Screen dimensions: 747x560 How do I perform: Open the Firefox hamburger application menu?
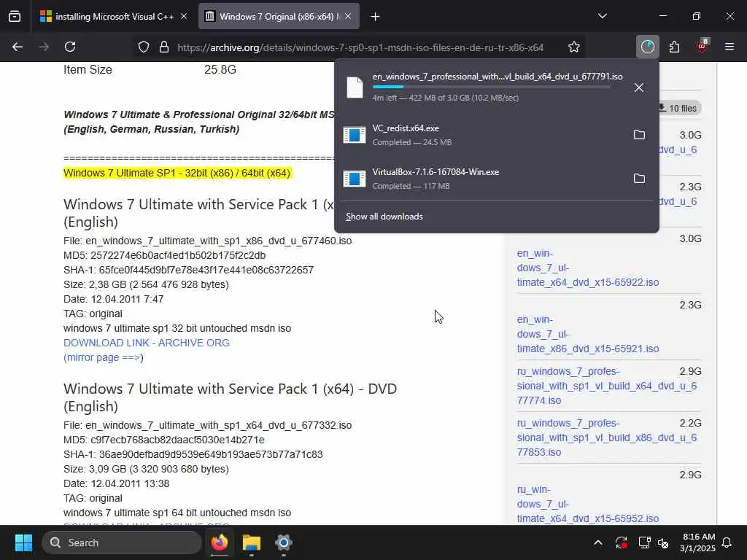coord(729,47)
